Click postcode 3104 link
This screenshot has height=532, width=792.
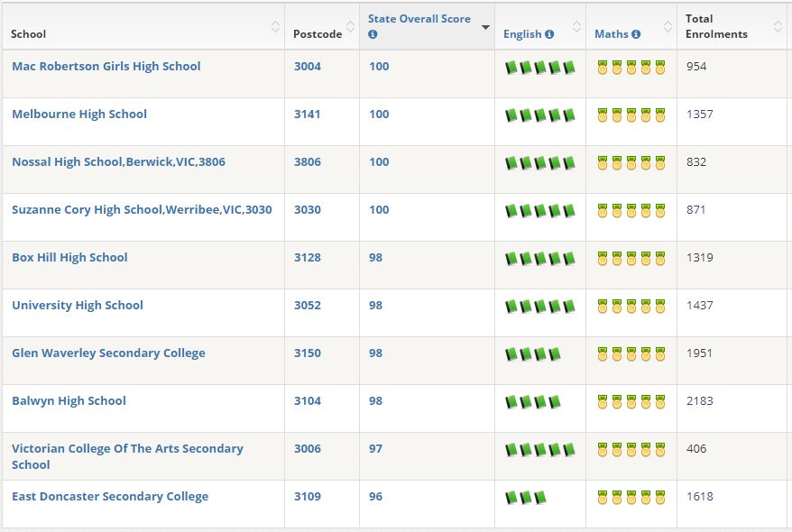308,400
